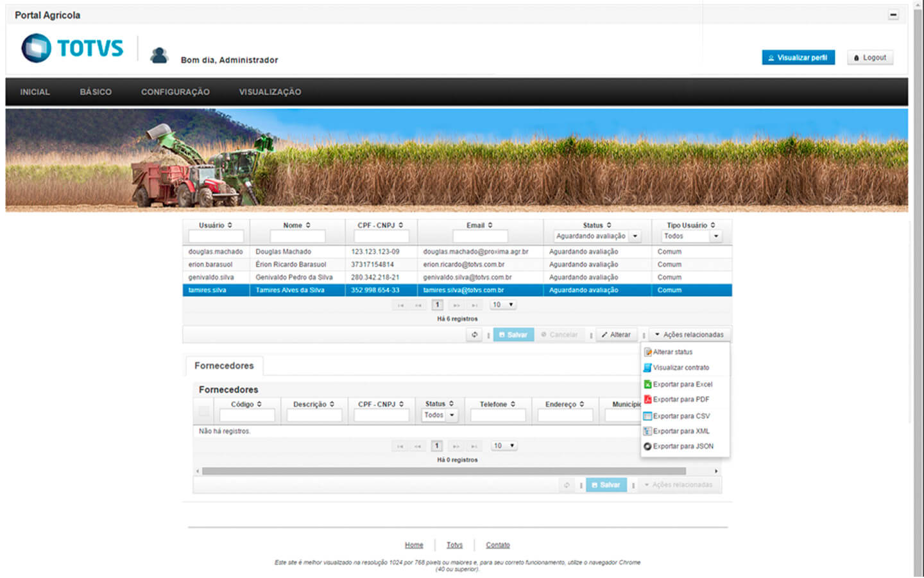The width and height of the screenshot is (924, 578).
Task: Select Exportar para XML menu entry
Action: coord(681,431)
